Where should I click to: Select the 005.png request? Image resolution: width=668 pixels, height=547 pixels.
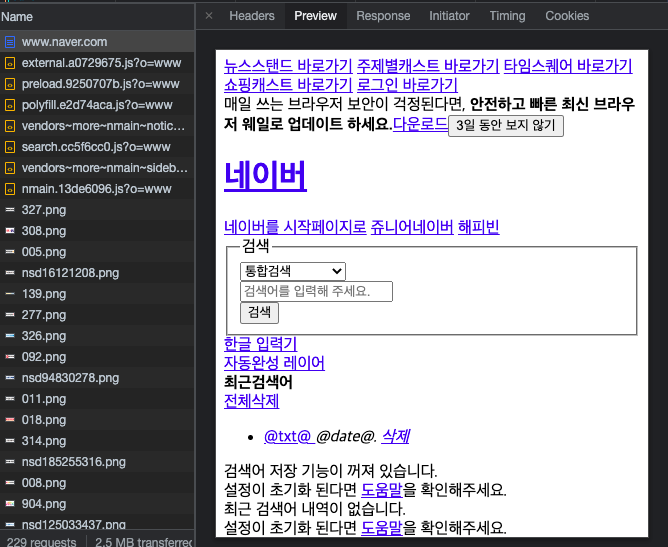(x=97, y=252)
